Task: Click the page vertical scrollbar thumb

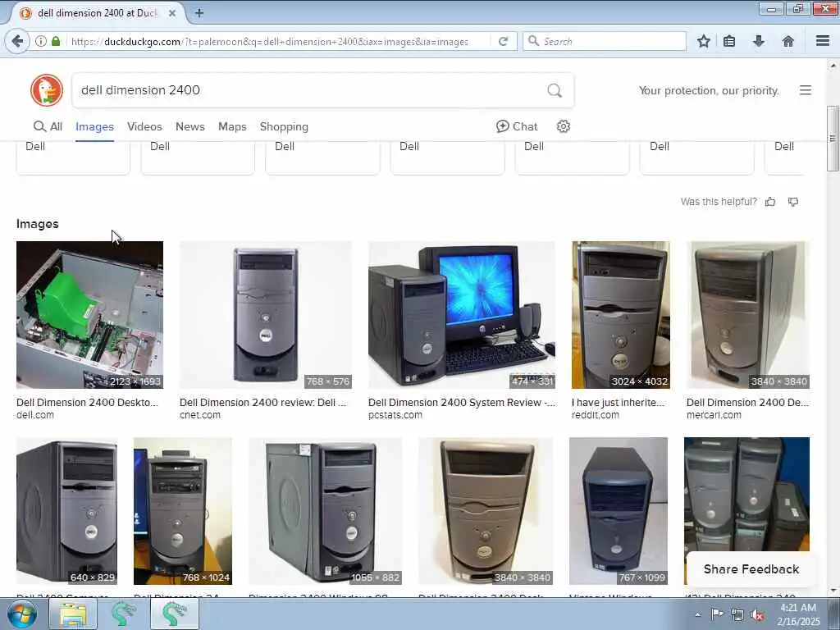Action: pos(833,138)
